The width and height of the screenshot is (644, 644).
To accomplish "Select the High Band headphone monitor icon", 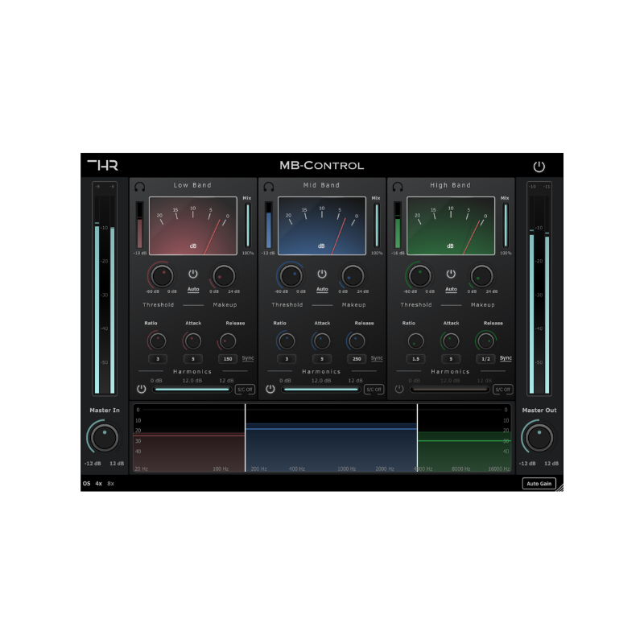I will click(395, 185).
